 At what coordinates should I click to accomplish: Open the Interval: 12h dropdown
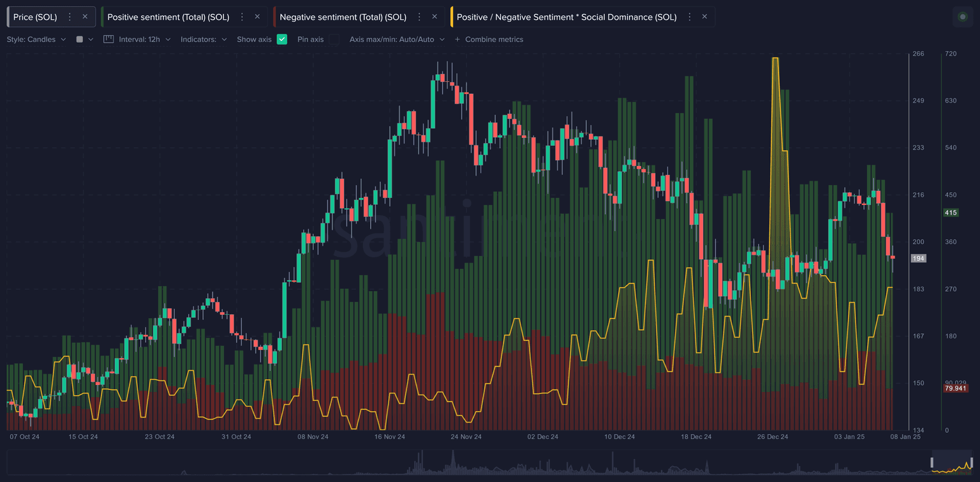[x=144, y=40]
